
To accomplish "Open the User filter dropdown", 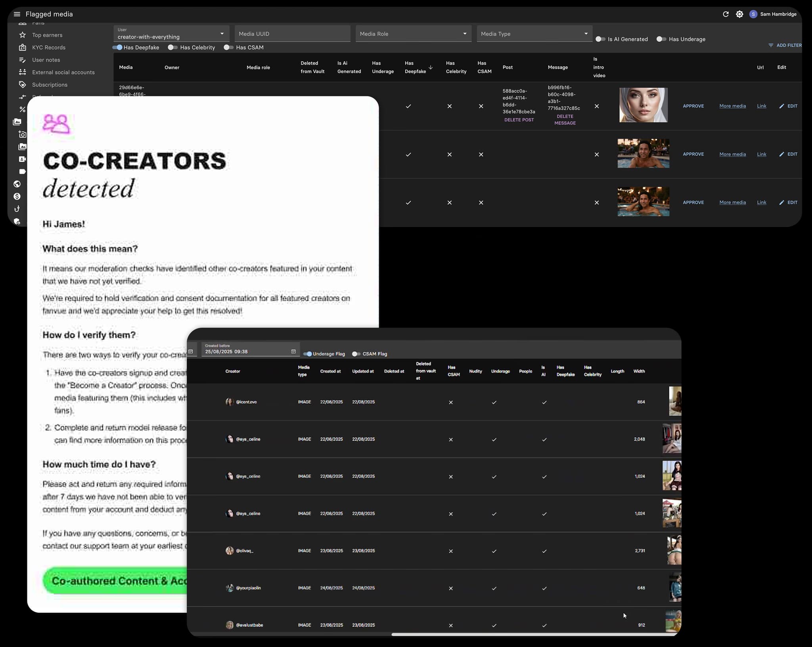I will 171,34.
